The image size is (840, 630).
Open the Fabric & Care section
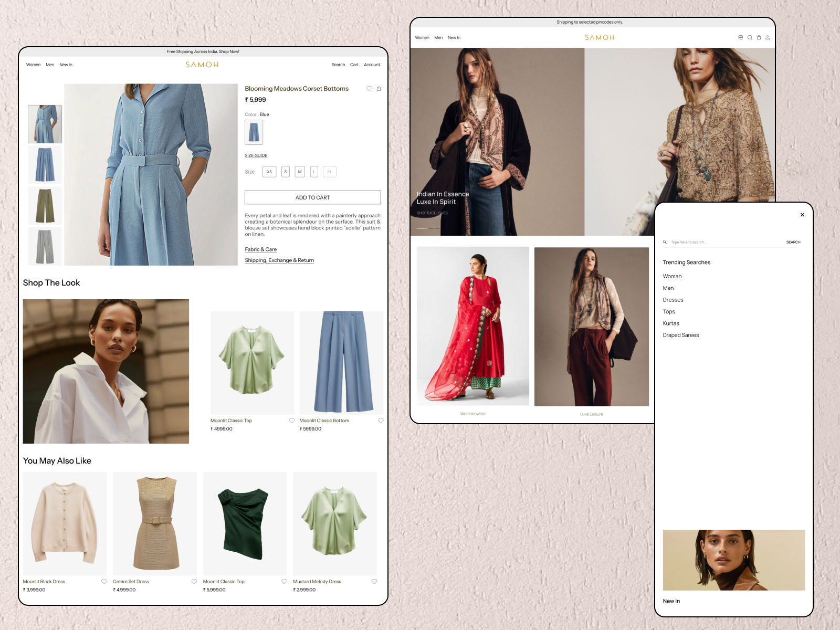tap(260, 249)
